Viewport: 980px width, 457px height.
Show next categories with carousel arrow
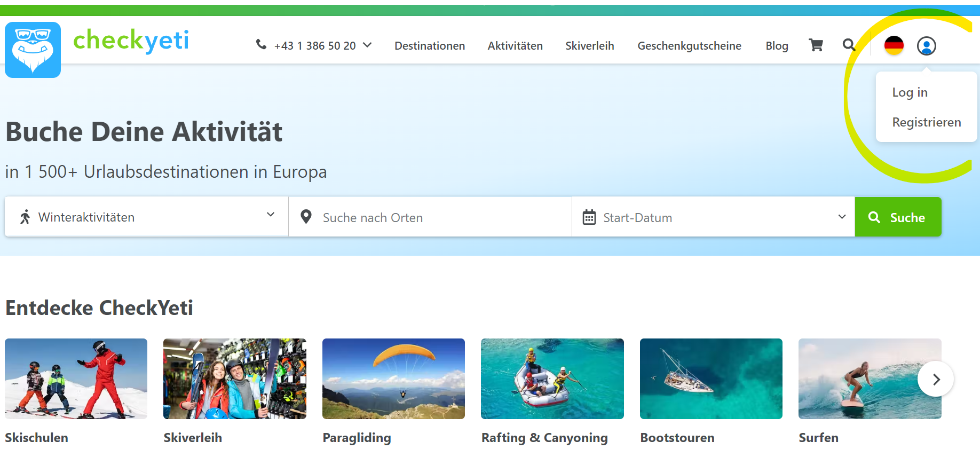coord(936,379)
